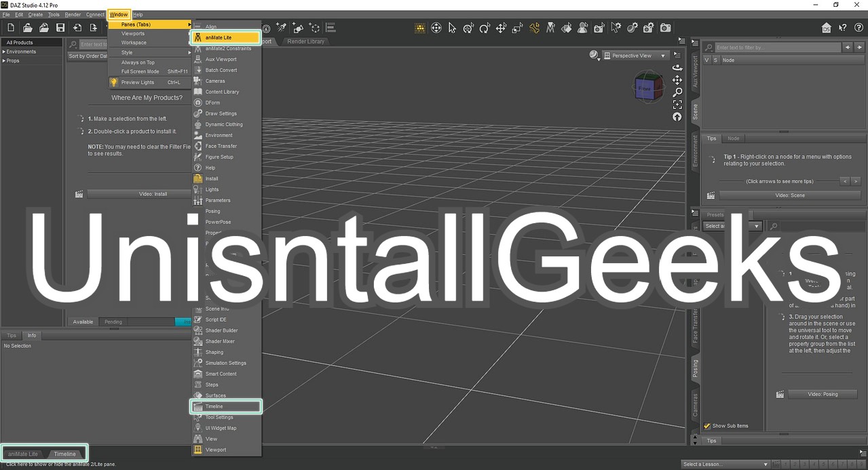Image resolution: width=868 pixels, height=470 pixels.
Task: Click the viewport frame selection icon
Action: point(677,104)
